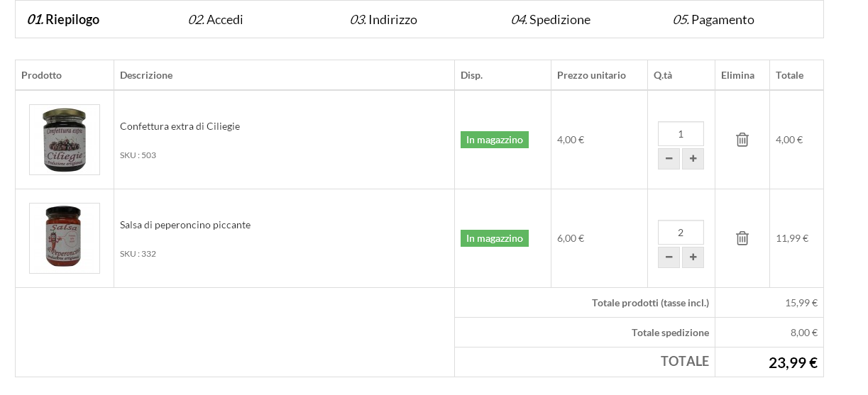Jump to the 05. Pagamento step
Screen dimensions: 868x395
point(713,20)
